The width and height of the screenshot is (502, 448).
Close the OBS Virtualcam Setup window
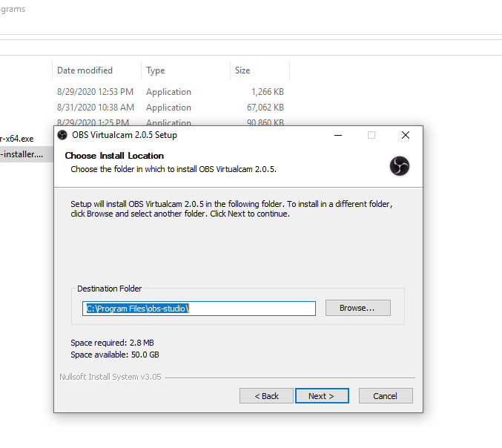[406, 135]
